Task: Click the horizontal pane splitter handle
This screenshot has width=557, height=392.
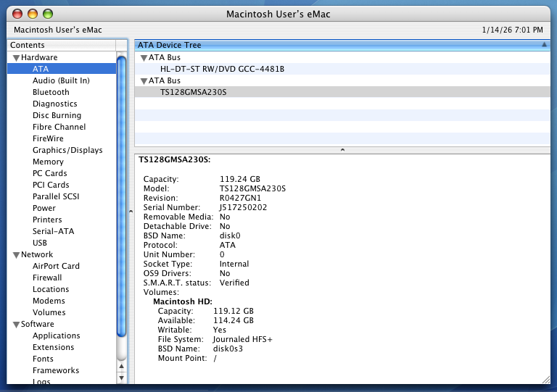Action: tap(342, 150)
